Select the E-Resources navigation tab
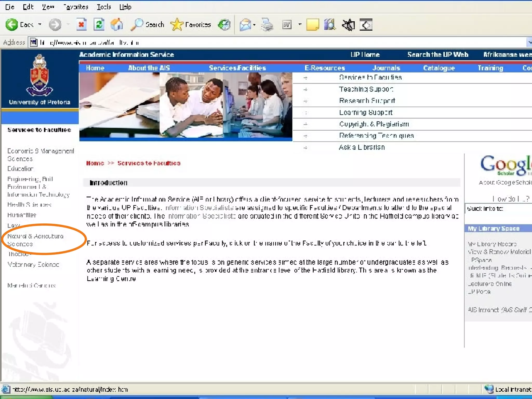This screenshot has width=532, height=399. (324, 68)
